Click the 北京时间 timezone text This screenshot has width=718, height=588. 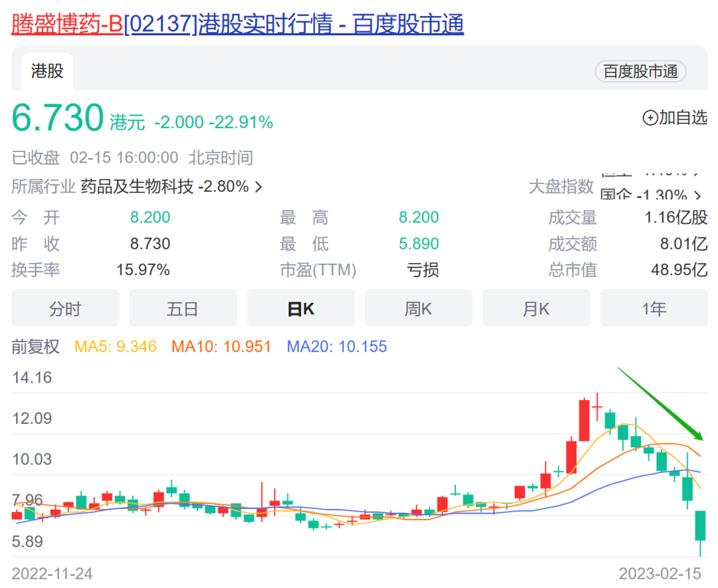[221, 157]
